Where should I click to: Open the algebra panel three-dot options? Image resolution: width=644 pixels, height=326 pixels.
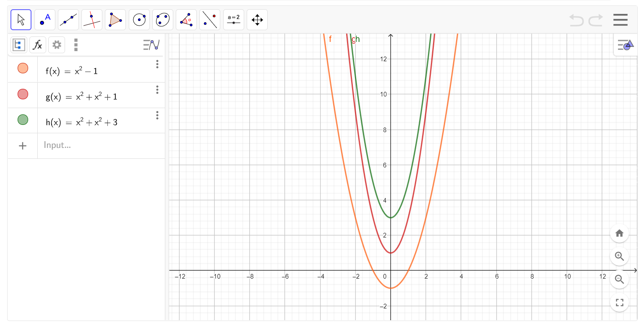click(76, 44)
